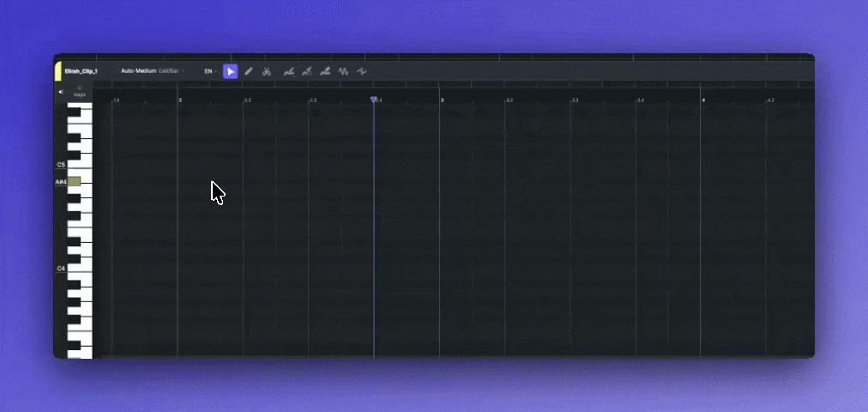Click bar 4 on the timeline ruler

703,100
